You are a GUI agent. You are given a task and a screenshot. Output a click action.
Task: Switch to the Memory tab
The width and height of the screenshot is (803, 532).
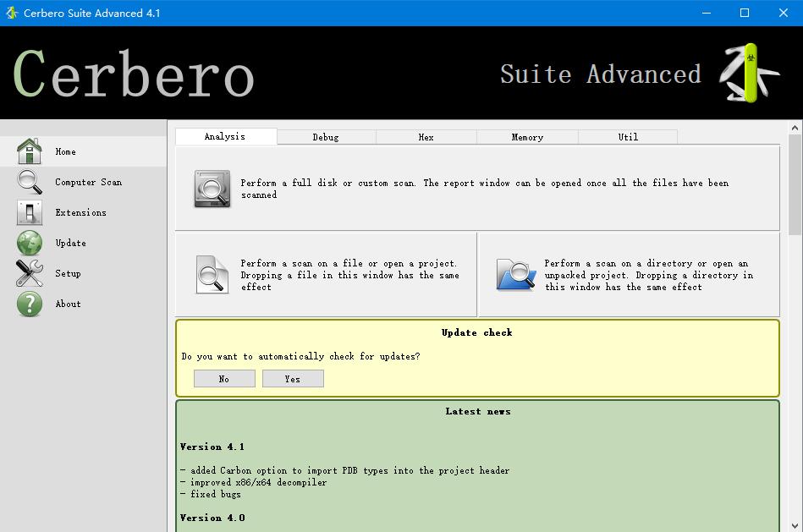tap(527, 137)
